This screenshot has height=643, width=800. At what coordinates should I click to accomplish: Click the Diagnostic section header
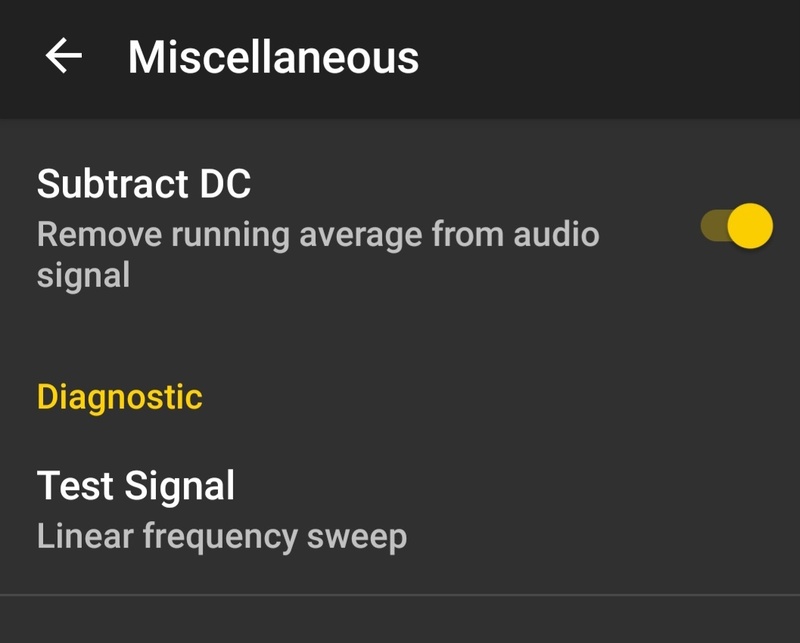point(119,397)
